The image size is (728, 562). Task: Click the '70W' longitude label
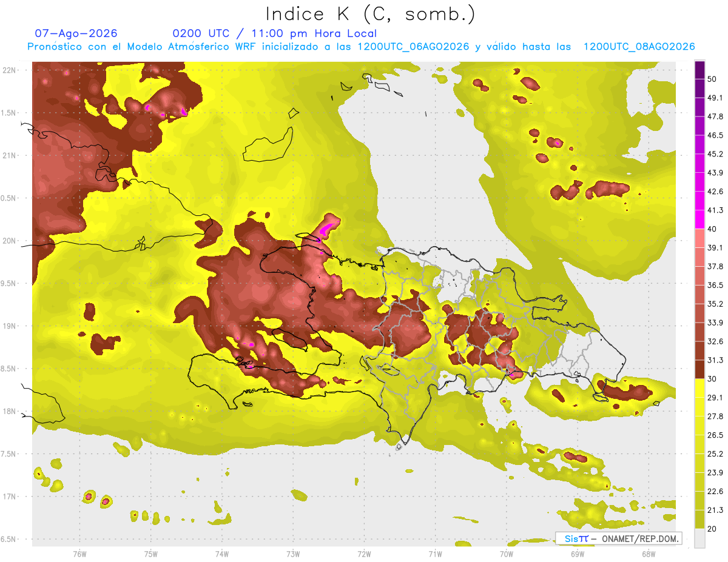click(x=506, y=554)
